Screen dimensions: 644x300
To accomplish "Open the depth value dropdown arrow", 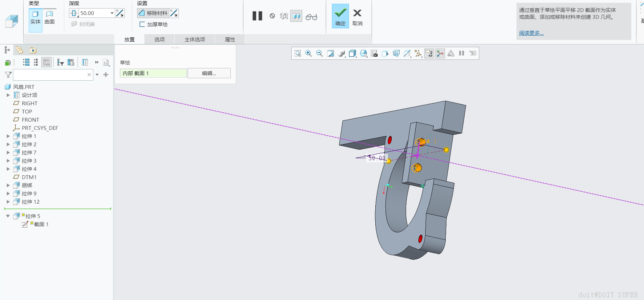I will click(112, 13).
